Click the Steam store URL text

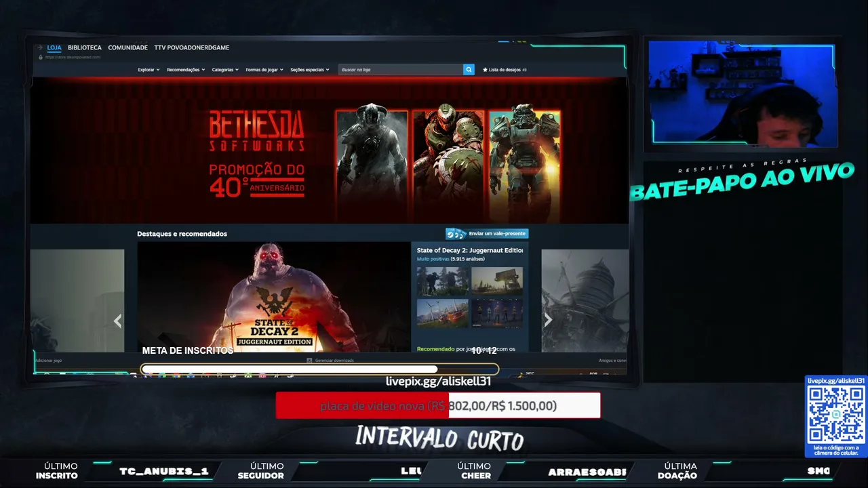[73, 57]
